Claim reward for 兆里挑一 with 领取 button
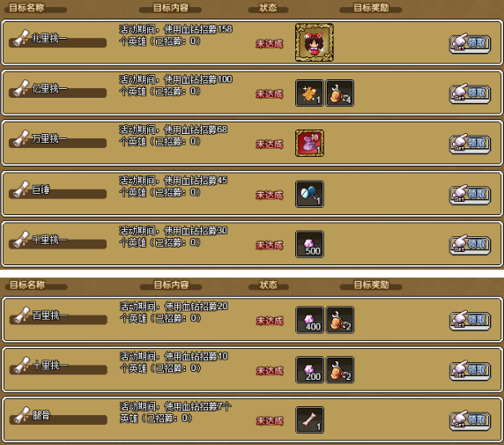Image resolution: width=504 pixels, height=445 pixels. tap(470, 44)
